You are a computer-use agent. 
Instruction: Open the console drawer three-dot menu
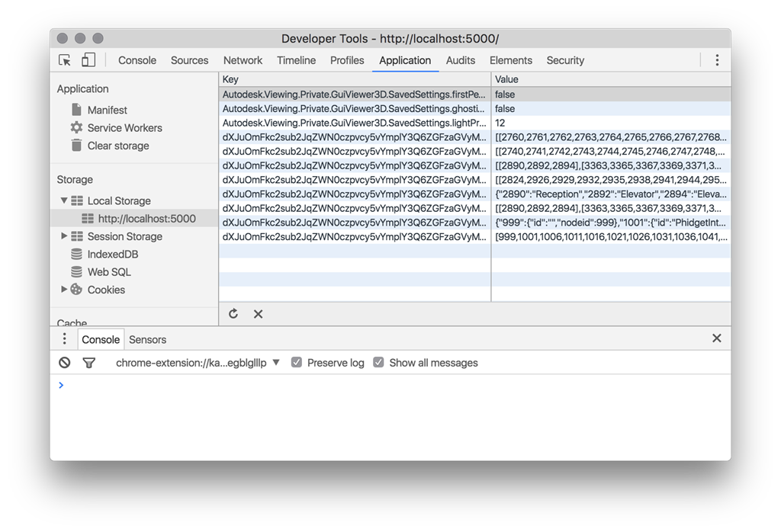65,339
